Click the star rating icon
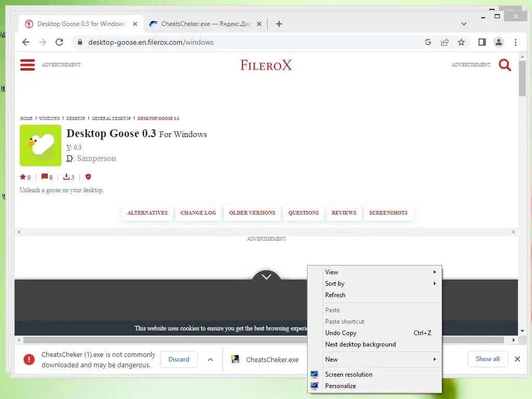The image size is (532, 399). click(x=23, y=177)
